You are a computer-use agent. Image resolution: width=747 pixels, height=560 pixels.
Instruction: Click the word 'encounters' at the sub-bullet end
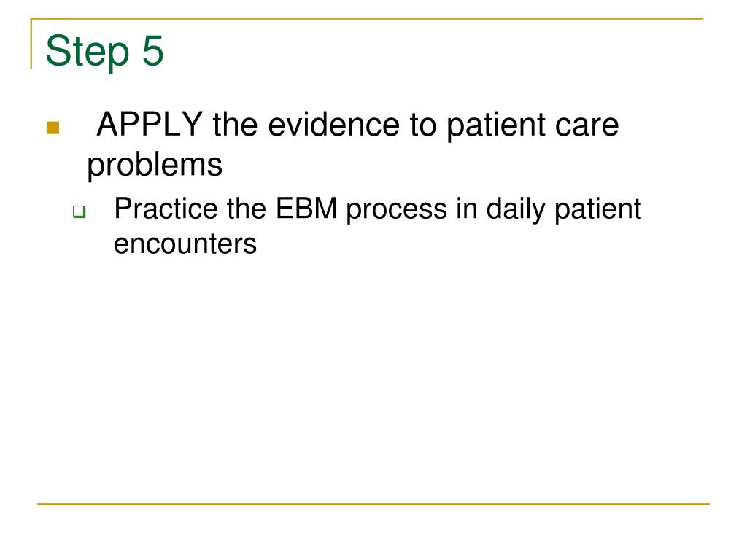pos(185,244)
